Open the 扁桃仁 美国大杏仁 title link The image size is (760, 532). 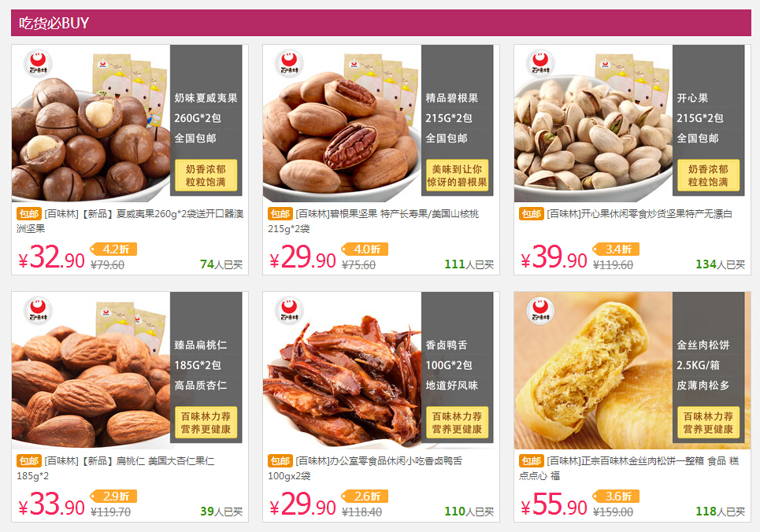115,468
